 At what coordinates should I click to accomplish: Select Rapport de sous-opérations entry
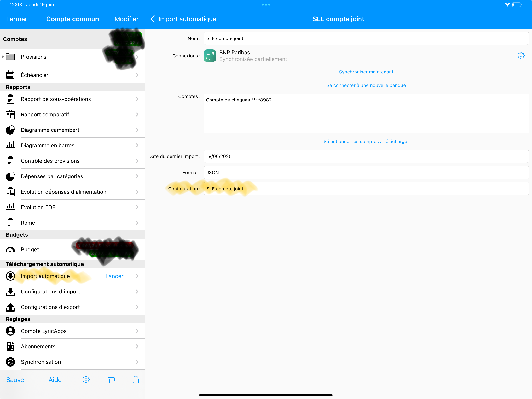(72, 99)
